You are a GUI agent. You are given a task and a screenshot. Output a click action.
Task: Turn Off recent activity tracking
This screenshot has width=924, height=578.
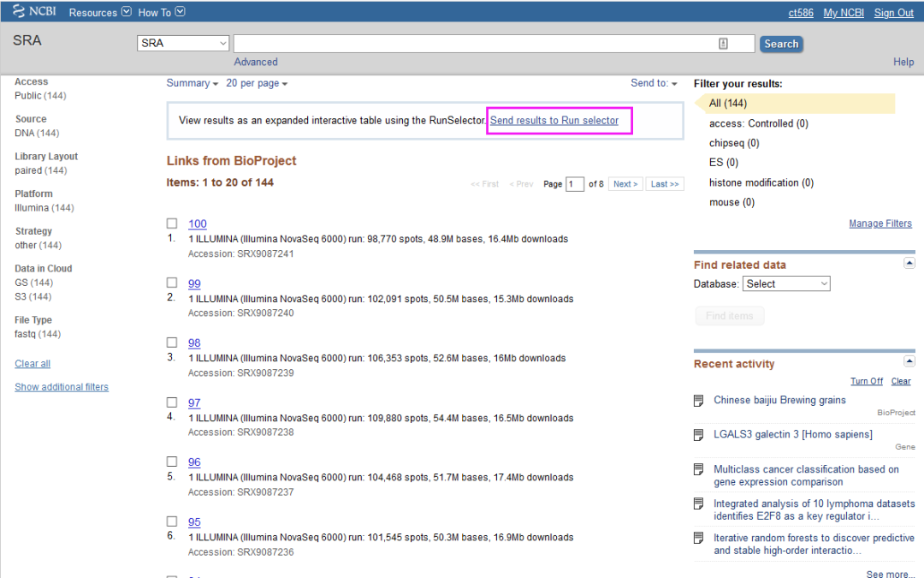click(x=866, y=381)
